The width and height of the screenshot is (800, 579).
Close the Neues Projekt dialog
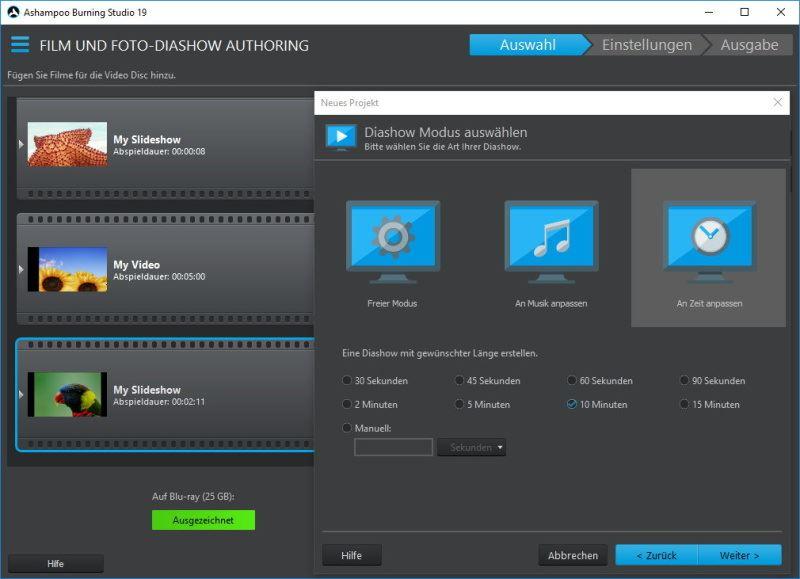(x=778, y=103)
